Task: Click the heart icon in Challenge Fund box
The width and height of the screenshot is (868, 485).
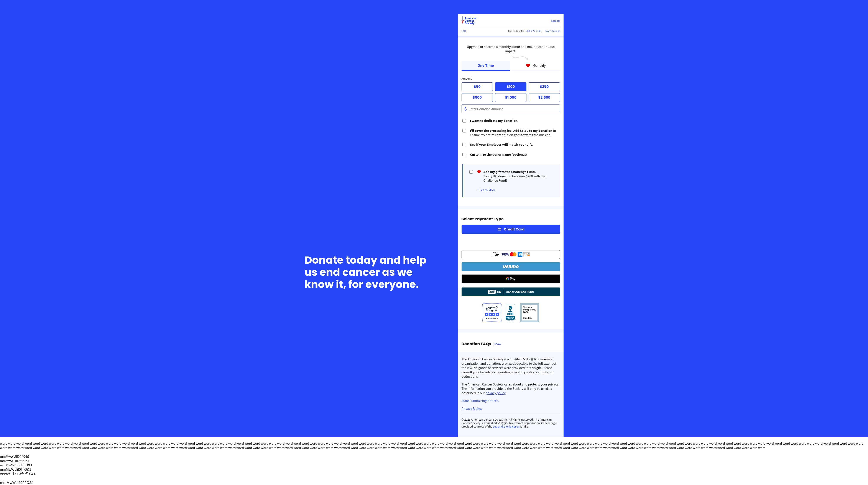Action: tap(479, 172)
